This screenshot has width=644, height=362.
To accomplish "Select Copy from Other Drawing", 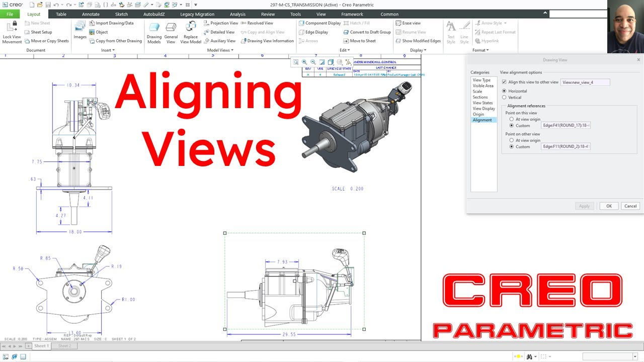I will pyautogui.click(x=115, y=41).
